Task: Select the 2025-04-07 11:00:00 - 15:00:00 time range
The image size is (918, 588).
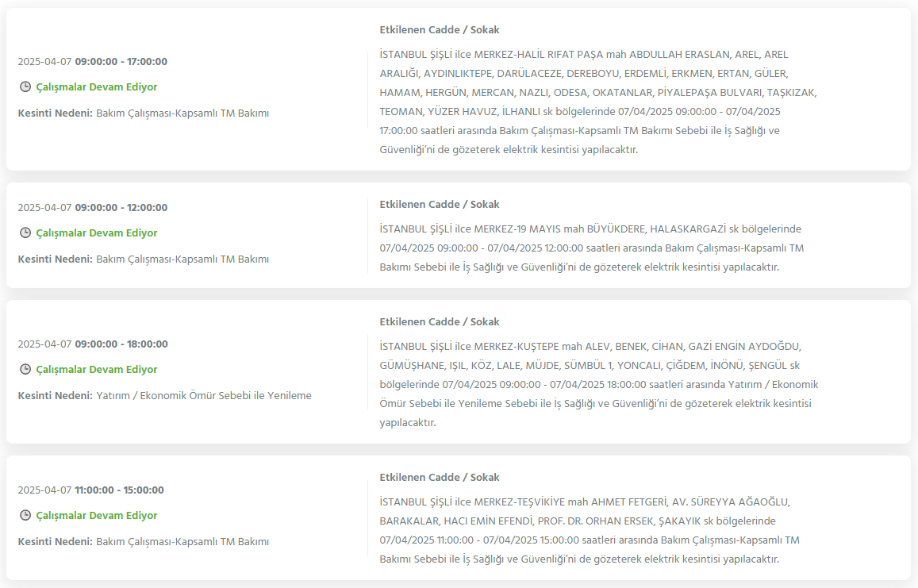Action: (x=90, y=490)
